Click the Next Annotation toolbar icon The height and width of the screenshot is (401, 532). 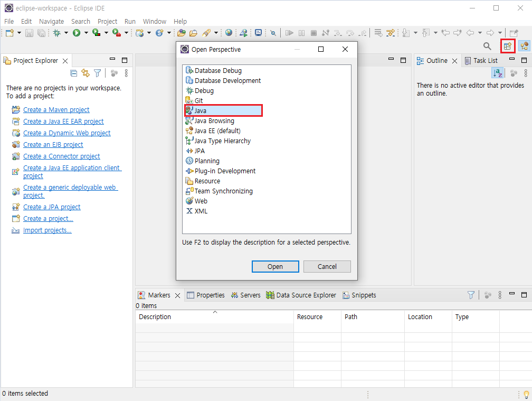click(406, 33)
